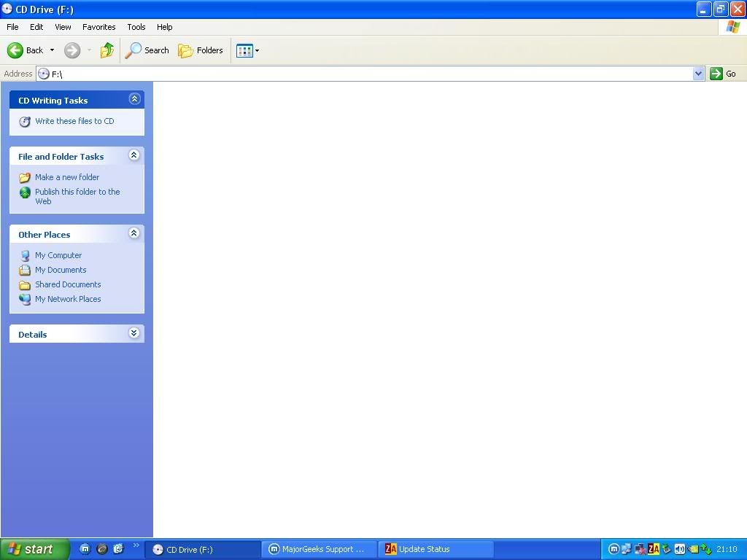
Task: Open the Favorites menu
Action: 98,27
